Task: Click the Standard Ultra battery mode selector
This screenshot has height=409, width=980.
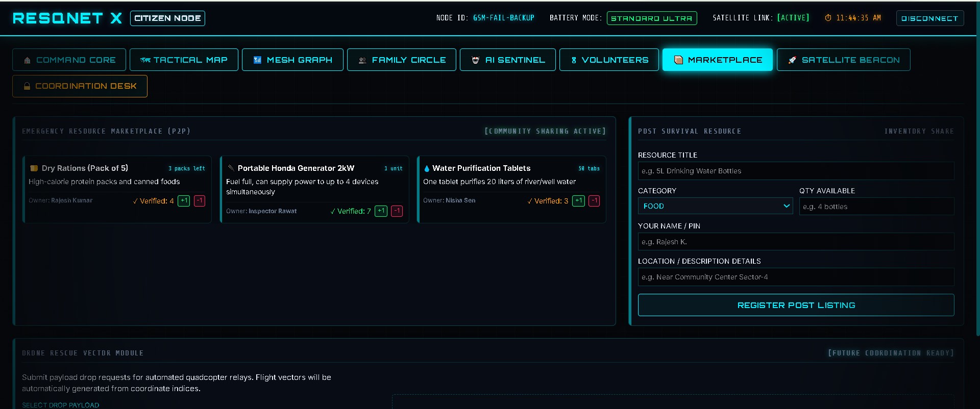Action: click(652, 18)
